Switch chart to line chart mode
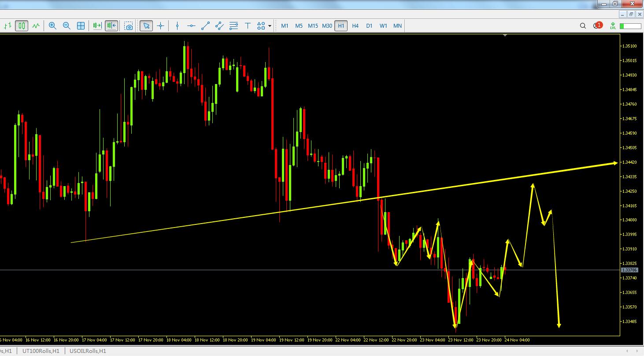 pos(36,26)
